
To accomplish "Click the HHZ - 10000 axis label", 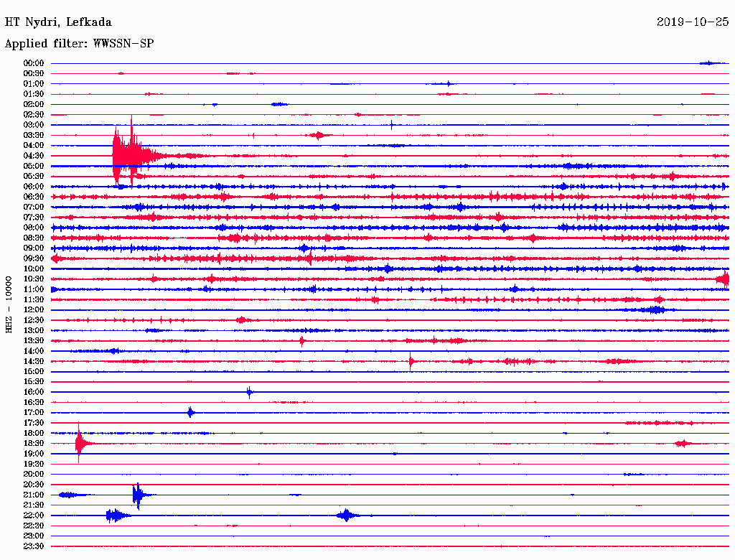I will tap(9, 304).
